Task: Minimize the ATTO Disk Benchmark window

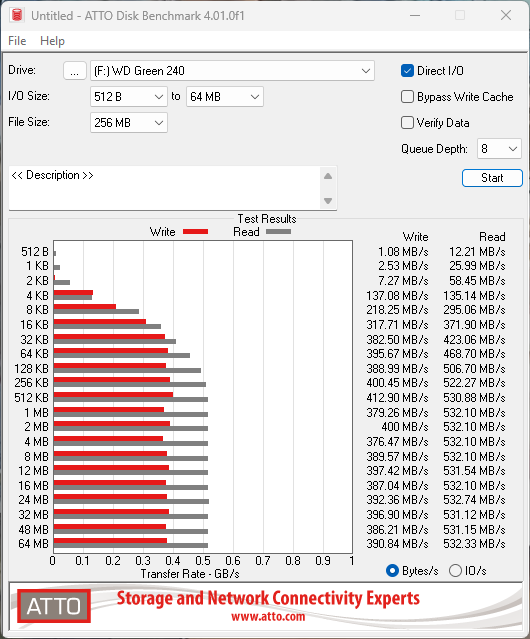Action: click(x=415, y=15)
